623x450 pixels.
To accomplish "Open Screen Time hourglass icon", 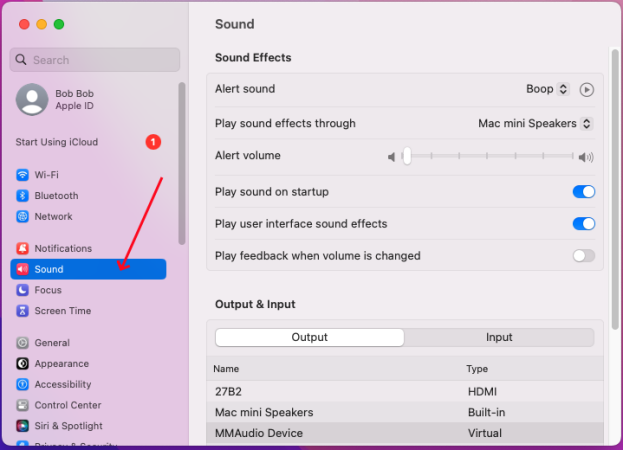I will (22, 311).
